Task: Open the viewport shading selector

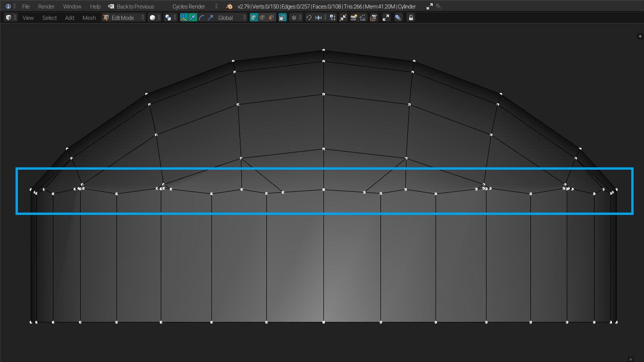Action: [155, 17]
